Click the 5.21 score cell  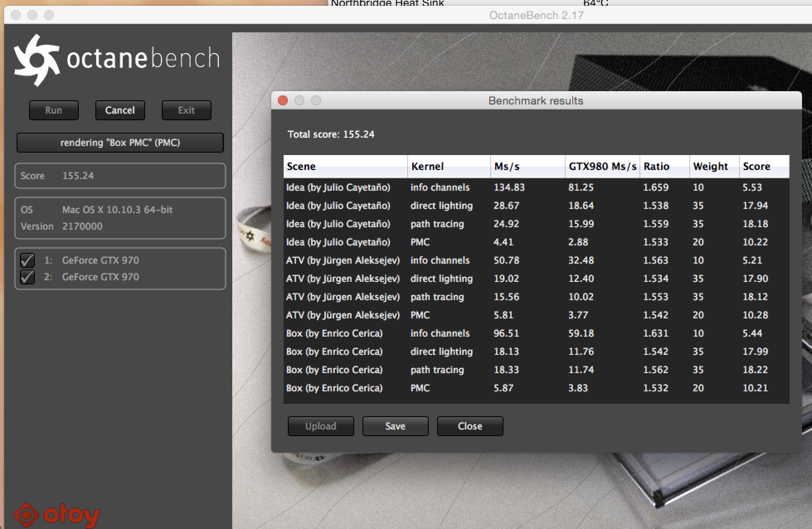pos(752,260)
